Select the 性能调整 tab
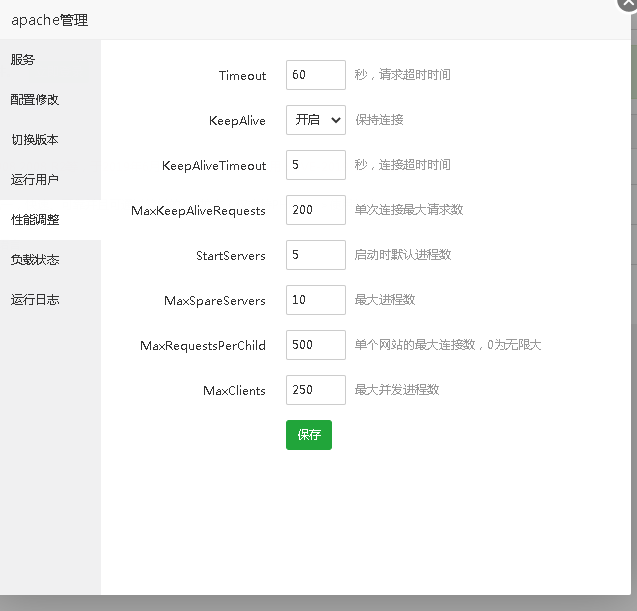The width and height of the screenshot is (637, 611). pyautogui.click(x=50, y=220)
